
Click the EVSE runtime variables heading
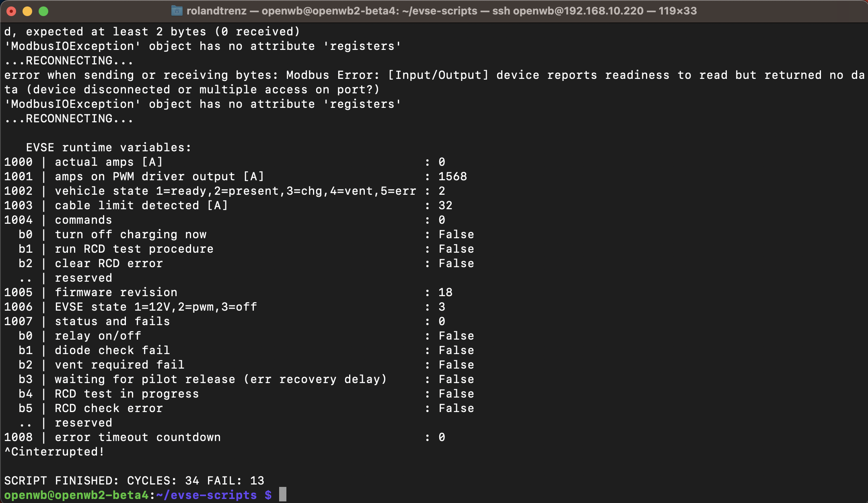tap(108, 147)
